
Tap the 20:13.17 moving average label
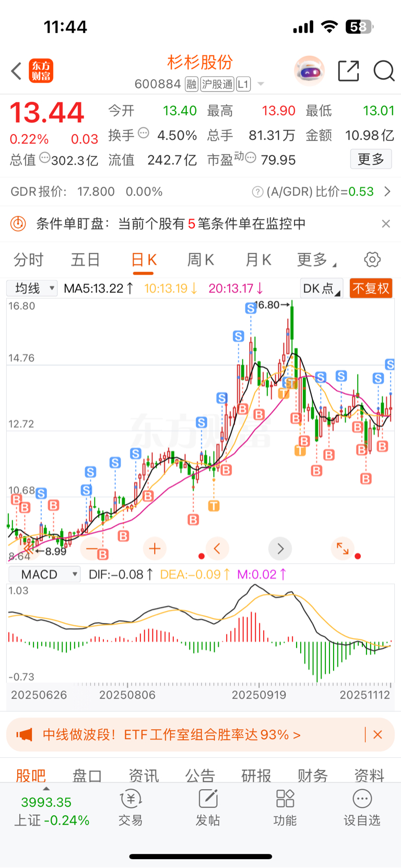[x=236, y=288]
